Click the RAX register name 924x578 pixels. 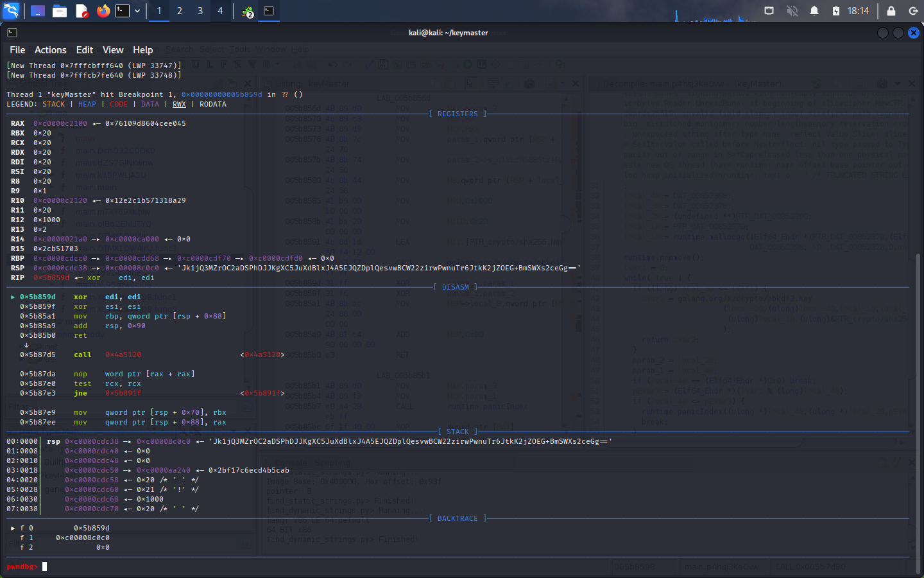click(17, 123)
